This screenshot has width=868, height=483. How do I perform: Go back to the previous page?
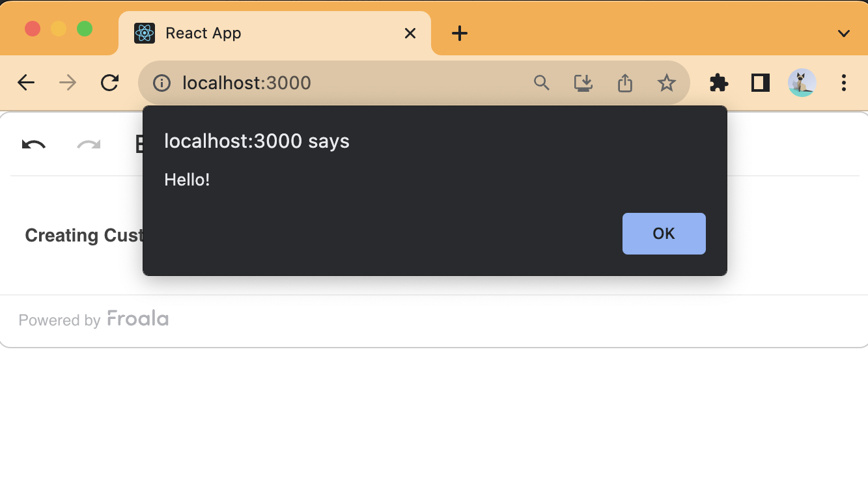[x=26, y=83]
